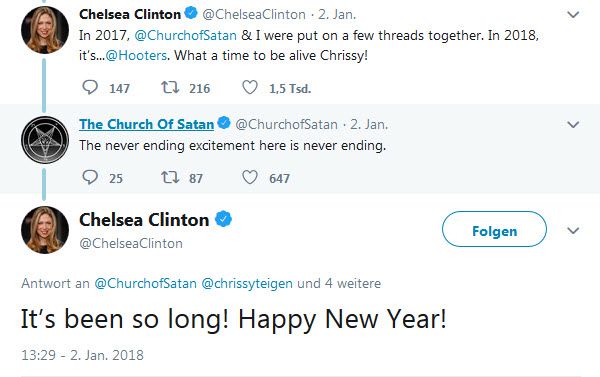Open The Church Of Satan profile name link

click(x=147, y=124)
